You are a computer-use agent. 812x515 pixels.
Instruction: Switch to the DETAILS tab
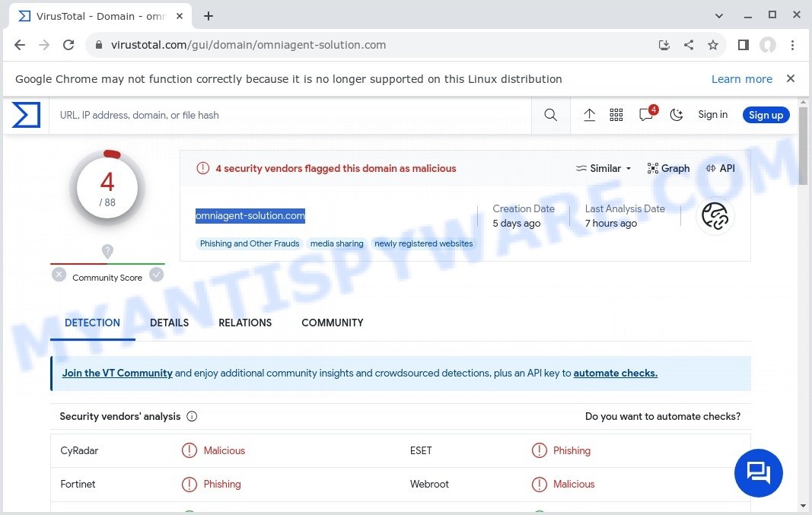click(170, 323)
